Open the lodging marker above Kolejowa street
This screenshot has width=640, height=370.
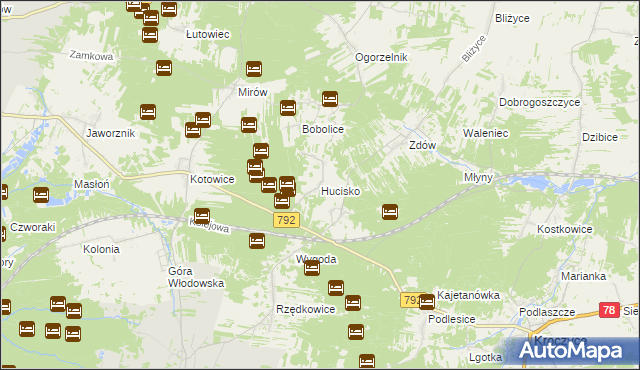click(x=202, y=216)
